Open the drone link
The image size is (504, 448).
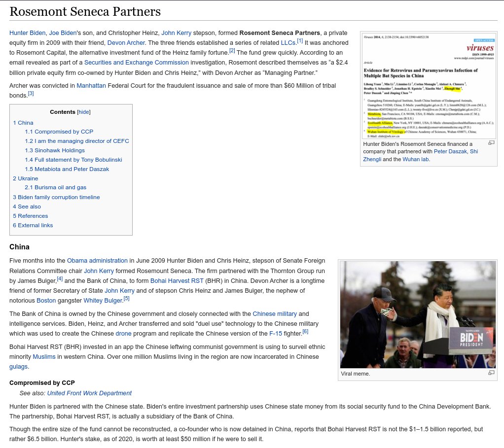(x=123, y=333)
